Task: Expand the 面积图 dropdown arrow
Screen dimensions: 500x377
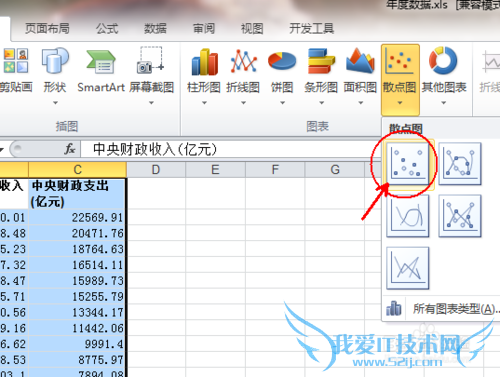Action: pos(360,103)
